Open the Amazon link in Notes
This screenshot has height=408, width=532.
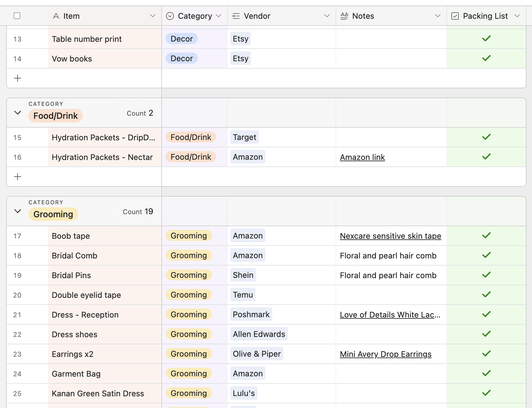362,157
